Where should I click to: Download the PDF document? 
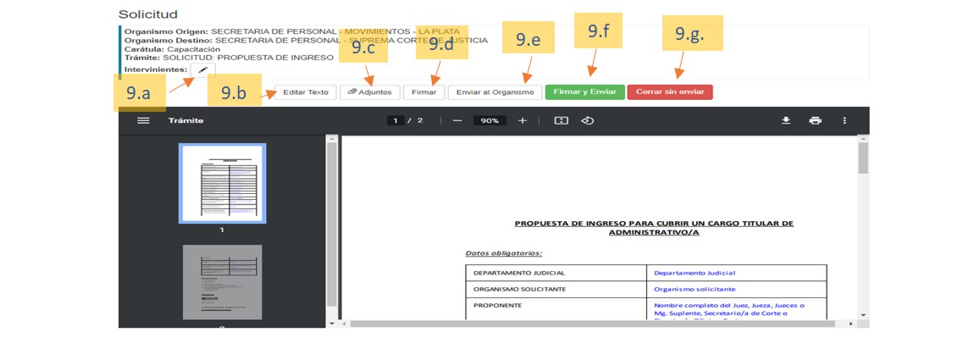point(786,120)
